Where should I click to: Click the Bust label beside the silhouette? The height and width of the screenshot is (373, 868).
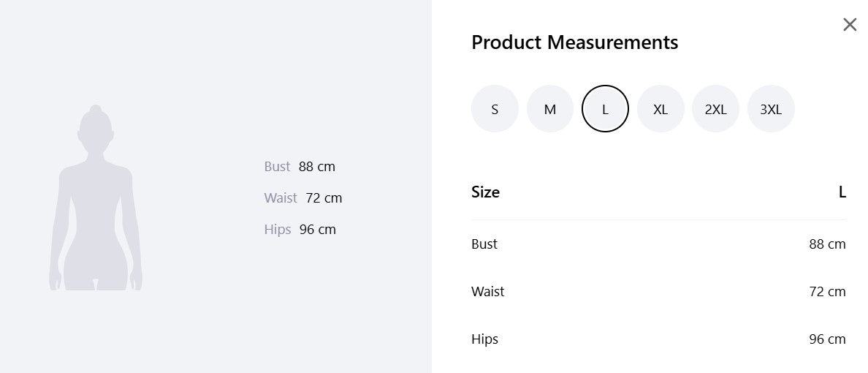click(278, 166)
